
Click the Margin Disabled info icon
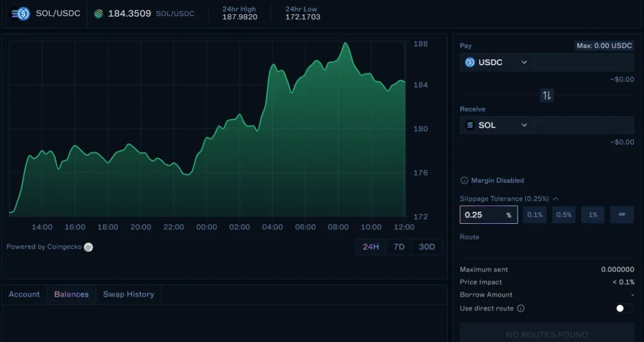[x=464, y=180]
